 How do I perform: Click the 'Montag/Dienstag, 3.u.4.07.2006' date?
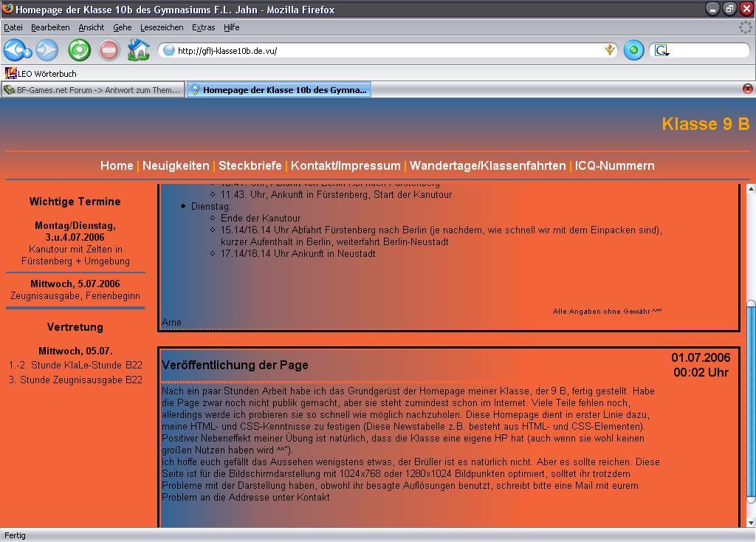pos(75,231)
